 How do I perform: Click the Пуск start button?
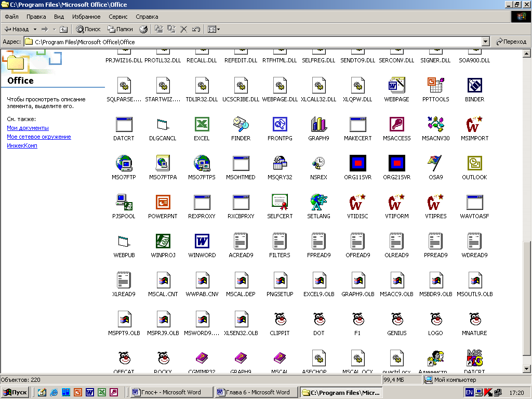coord(15,392)
